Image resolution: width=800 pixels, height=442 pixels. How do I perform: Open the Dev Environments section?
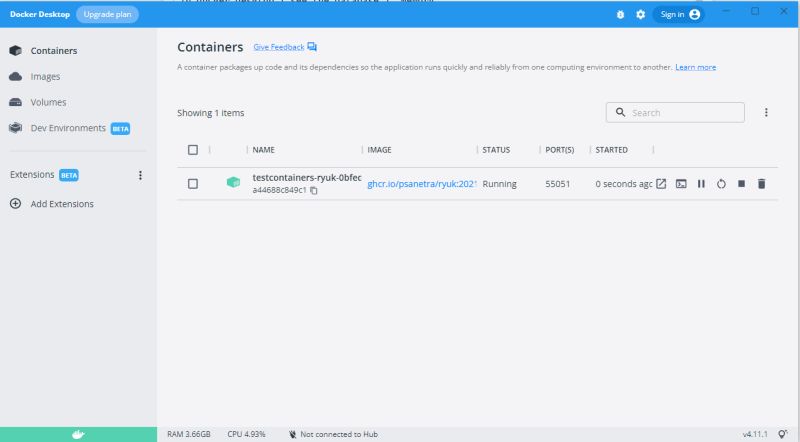coord(70,128)
